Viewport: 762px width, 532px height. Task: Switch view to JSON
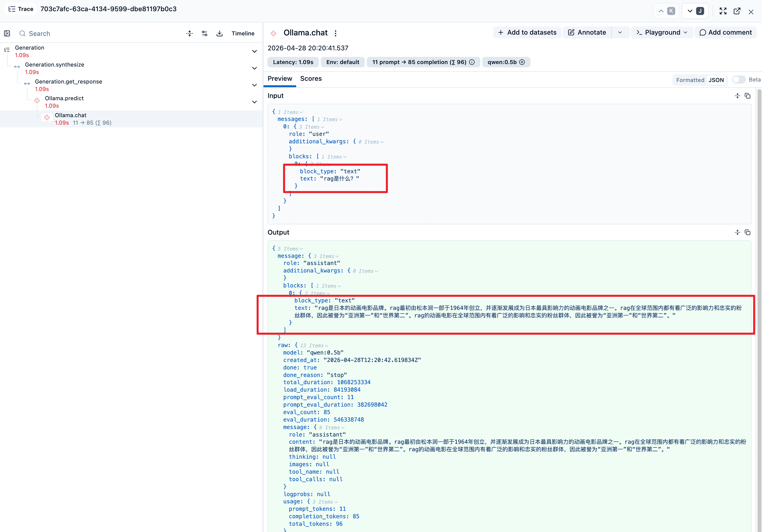(x=716, y=80)
